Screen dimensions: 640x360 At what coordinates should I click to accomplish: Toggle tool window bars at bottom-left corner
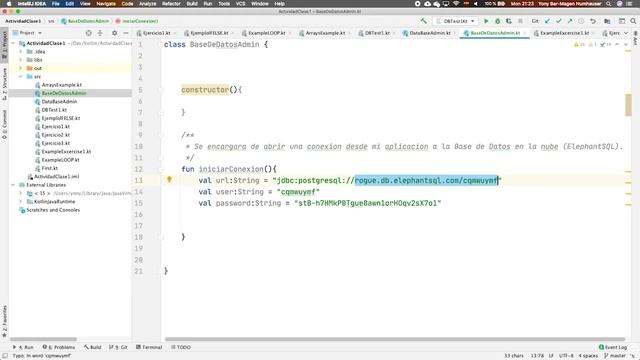(5, 356)
